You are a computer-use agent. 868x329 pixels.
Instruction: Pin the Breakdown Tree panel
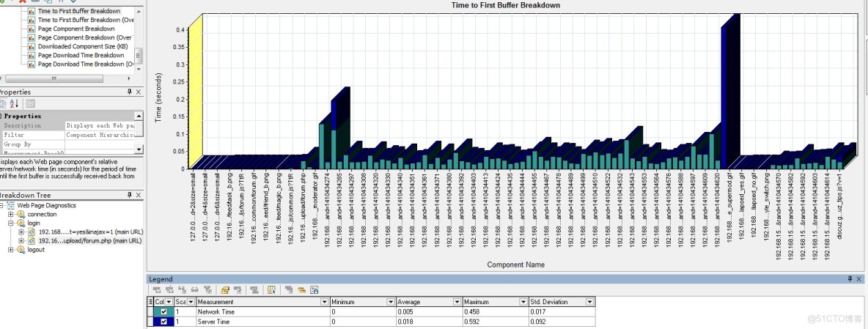pos(130,195)
